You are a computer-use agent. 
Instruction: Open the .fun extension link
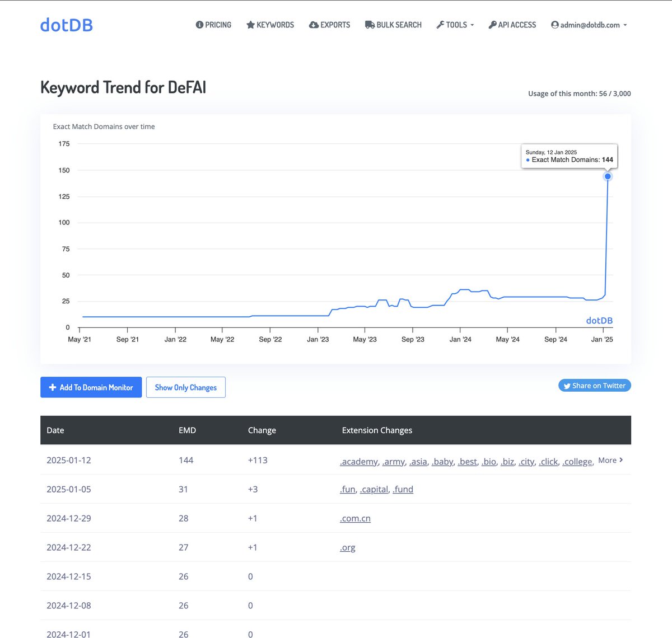click(x=348, y=489)
